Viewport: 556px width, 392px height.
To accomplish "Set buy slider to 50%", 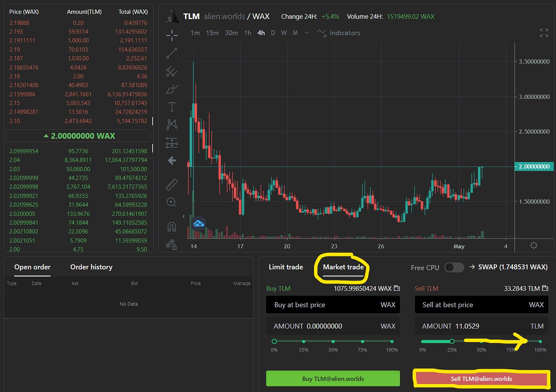I will click(333, 341).
